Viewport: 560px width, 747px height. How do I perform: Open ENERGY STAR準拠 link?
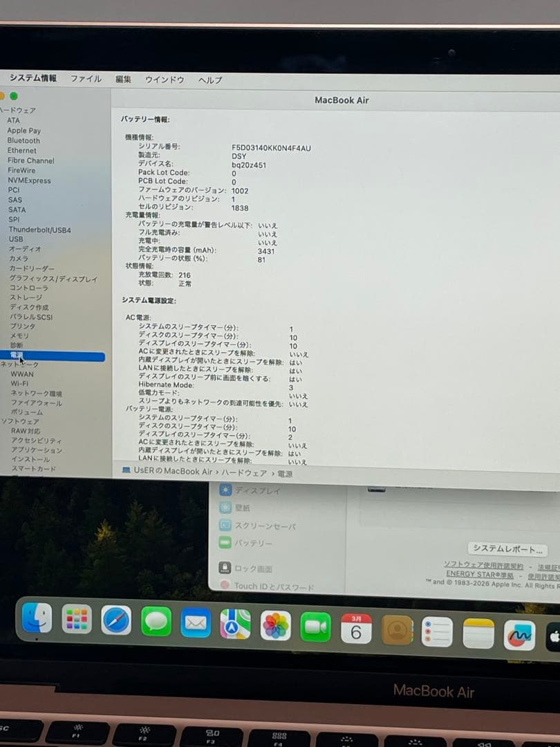[x=480, y=574]
